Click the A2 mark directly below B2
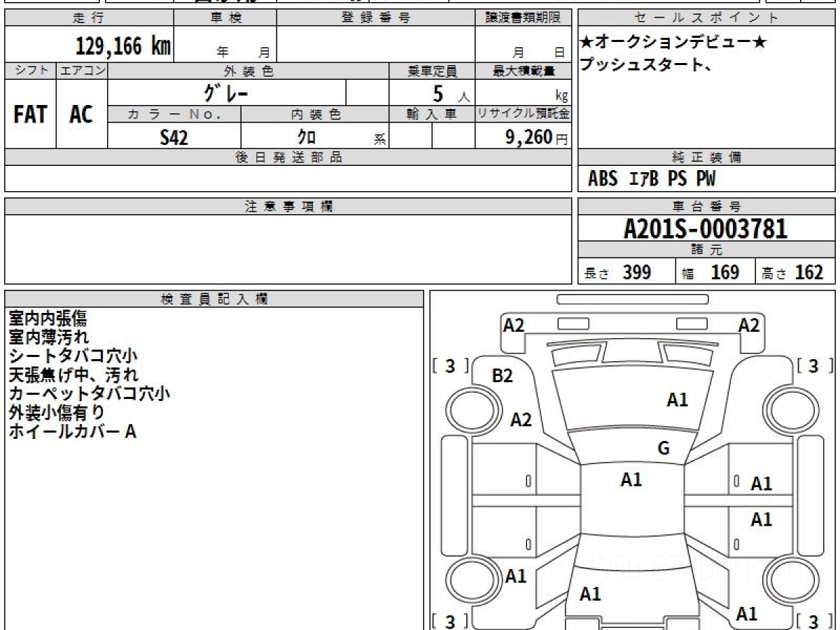Screen dimensions: 840x630 521,419
